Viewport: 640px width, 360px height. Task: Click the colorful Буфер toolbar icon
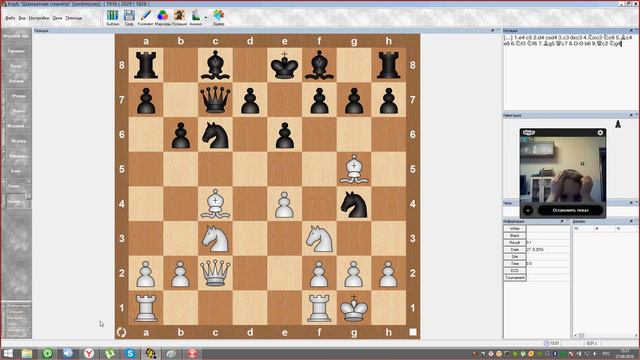219,18
